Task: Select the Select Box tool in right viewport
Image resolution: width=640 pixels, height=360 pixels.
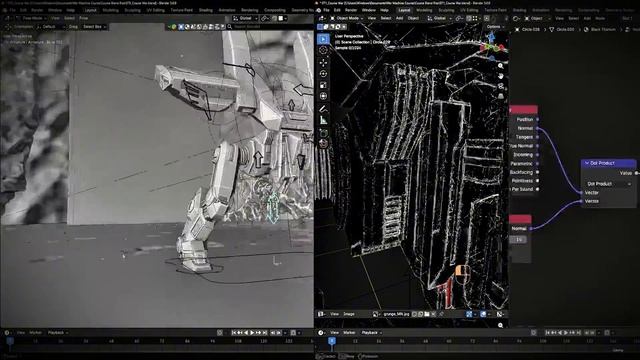Action: pyautogui.click(x=323, y=39)
